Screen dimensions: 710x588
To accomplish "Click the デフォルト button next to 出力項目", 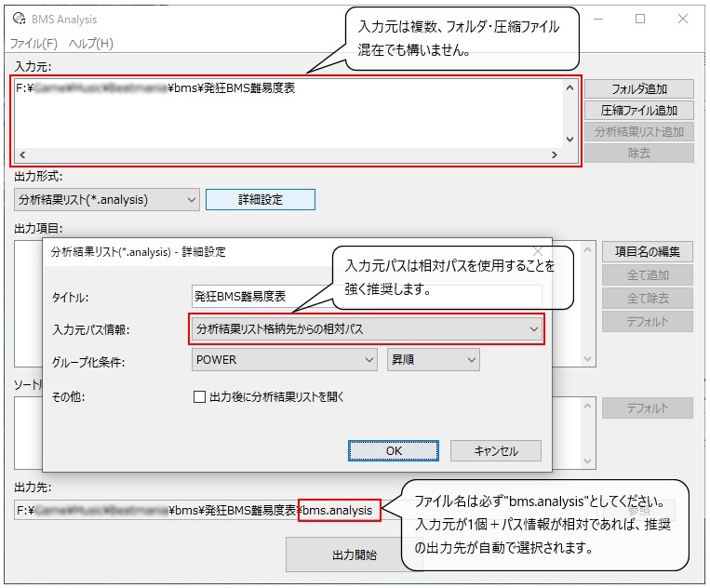I will (648, 321).
